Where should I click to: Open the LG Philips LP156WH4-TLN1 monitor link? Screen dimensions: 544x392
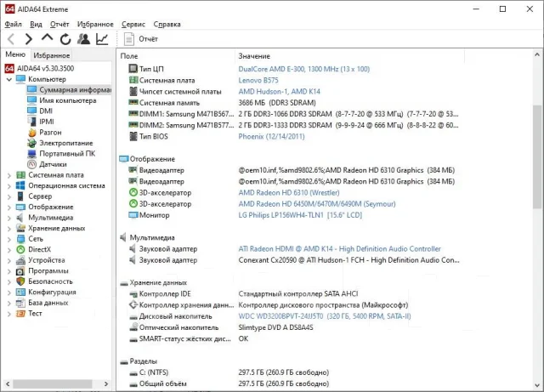[300, 215]
